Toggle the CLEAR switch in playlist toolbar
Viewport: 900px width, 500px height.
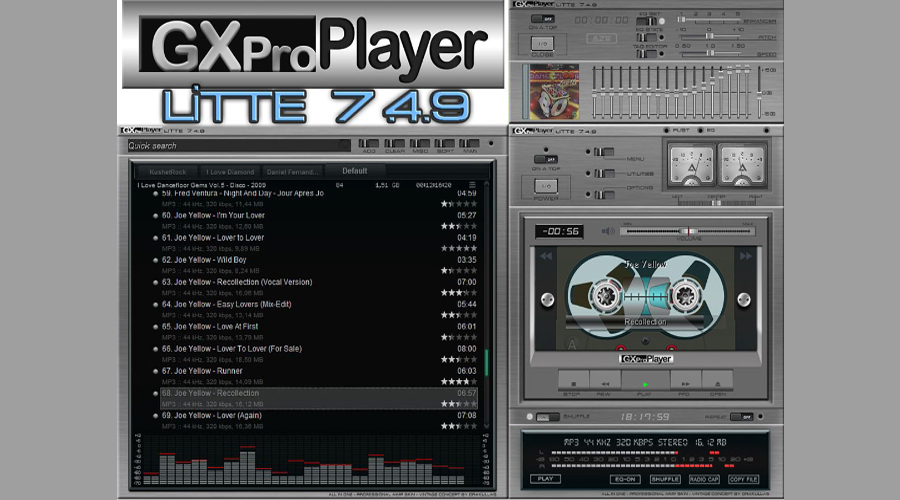pos(394,144)
